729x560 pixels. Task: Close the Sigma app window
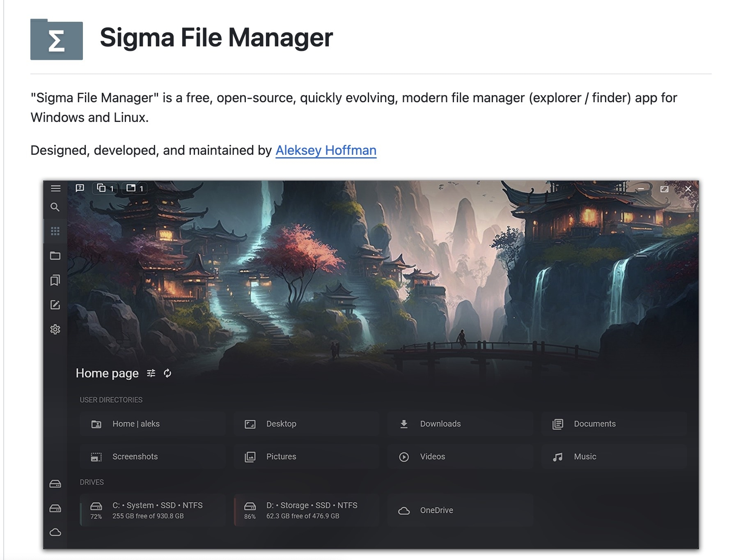pyautogui.click(x=688, y=189)
